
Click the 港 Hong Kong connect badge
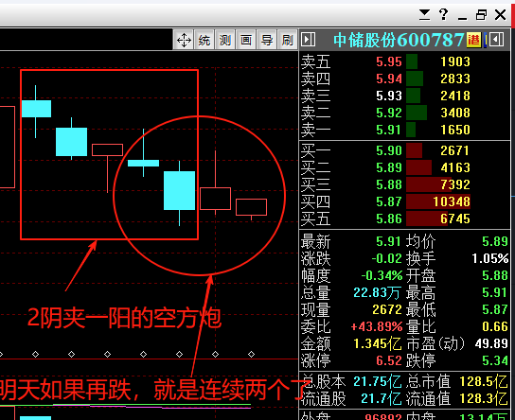click(473, 40)
